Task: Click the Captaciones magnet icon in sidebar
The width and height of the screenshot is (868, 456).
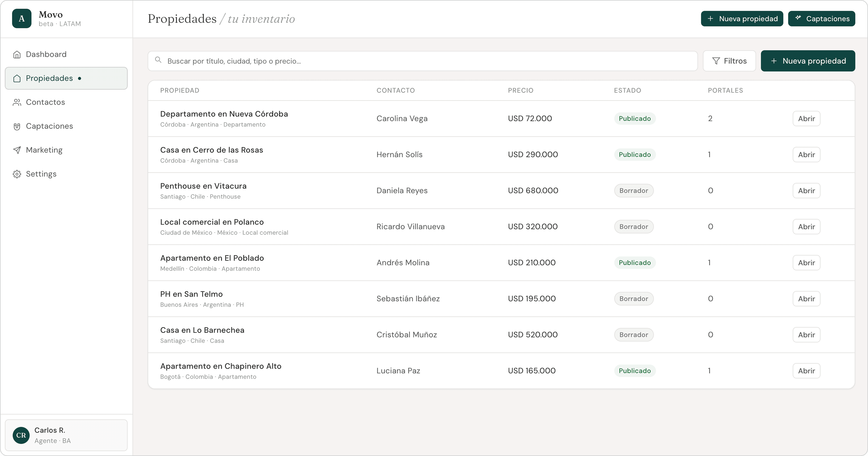Action: [x=17, y=127]
